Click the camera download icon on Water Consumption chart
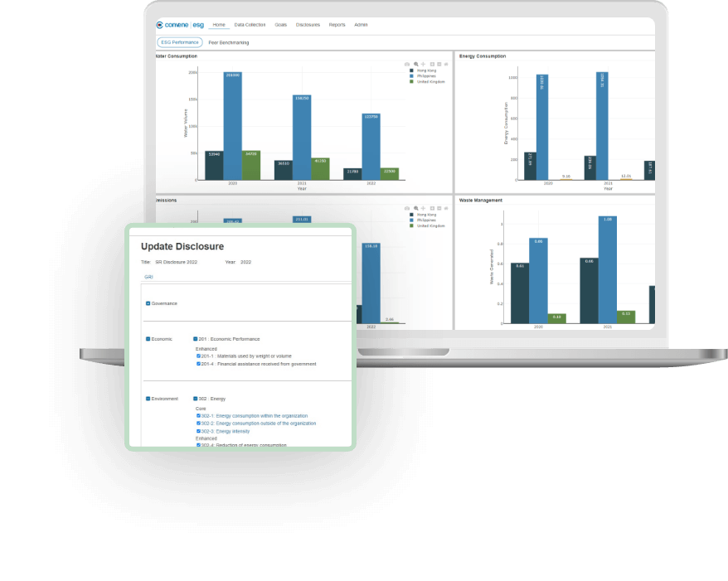Viewport: 728px width, 581px height. [407, 64]
